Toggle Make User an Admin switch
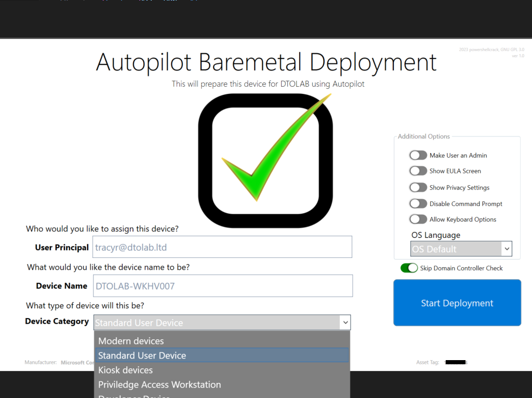This screenshot has width=532, height=398. point(418,155)
